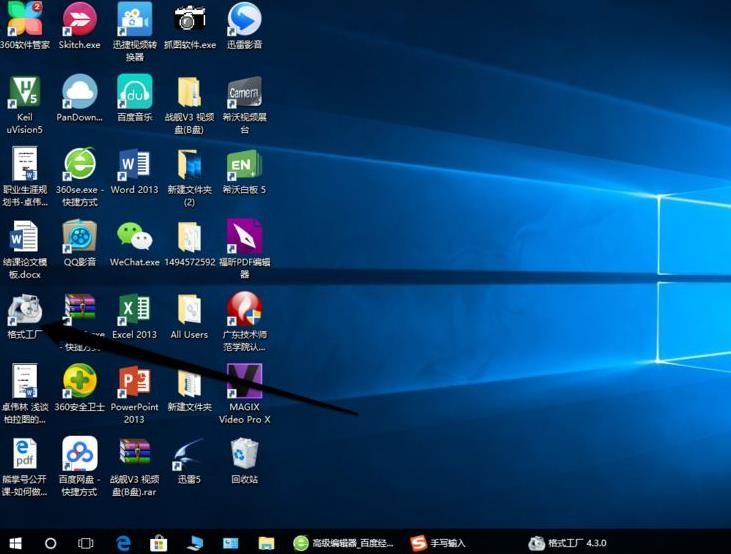Select the Excel 2013 desktop icon
This screenshot has height=554, width=731.
pos(134,316)
